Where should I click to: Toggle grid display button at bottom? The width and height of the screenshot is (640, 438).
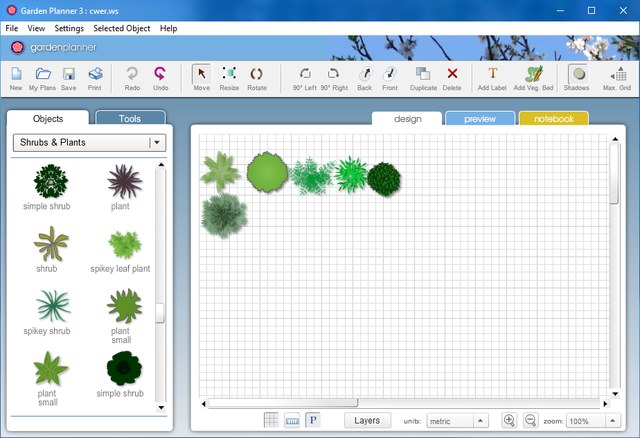tap(272, 421)
